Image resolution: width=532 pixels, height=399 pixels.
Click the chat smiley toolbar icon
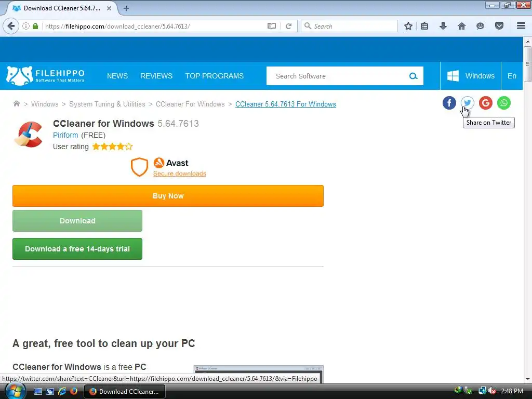pos(480,26)
